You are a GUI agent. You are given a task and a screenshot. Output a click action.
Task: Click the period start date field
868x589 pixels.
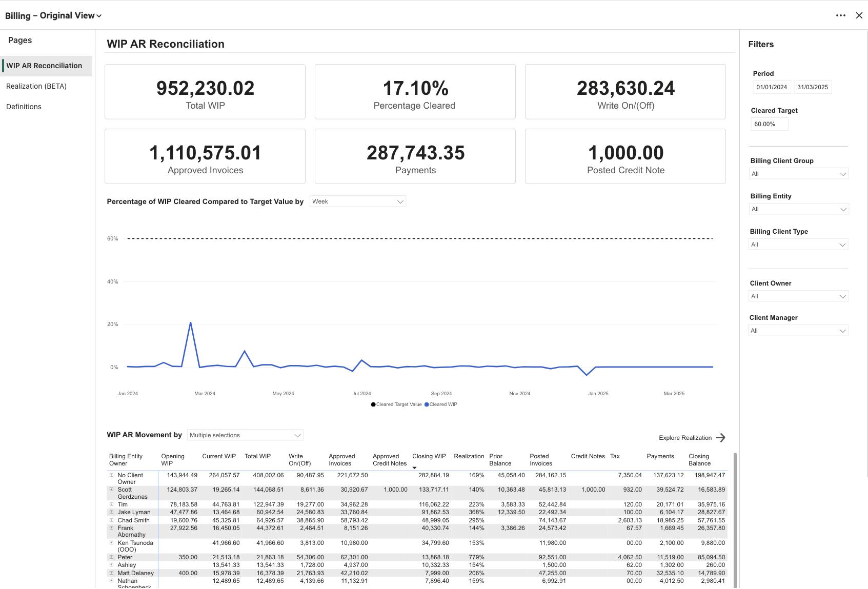tap(771, 87)
